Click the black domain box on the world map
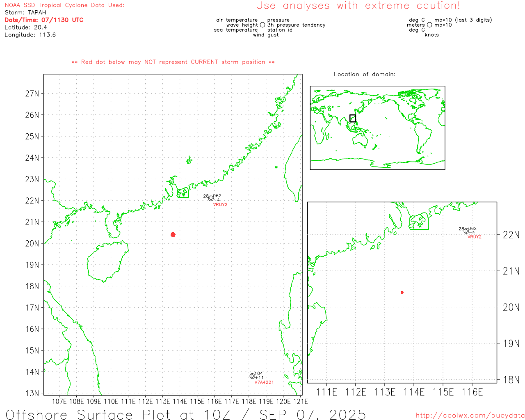This screenshot has width=525, height=420. click(353, 119)
